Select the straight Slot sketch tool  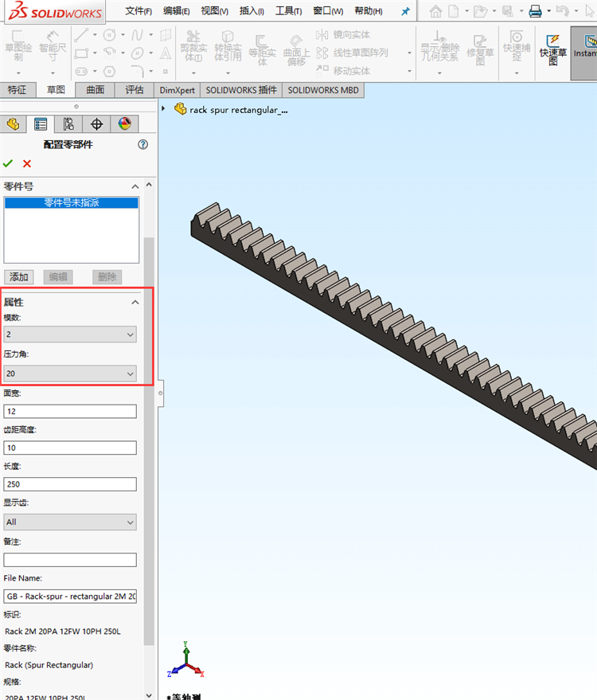pyautogui.click(x=81, y=72)
